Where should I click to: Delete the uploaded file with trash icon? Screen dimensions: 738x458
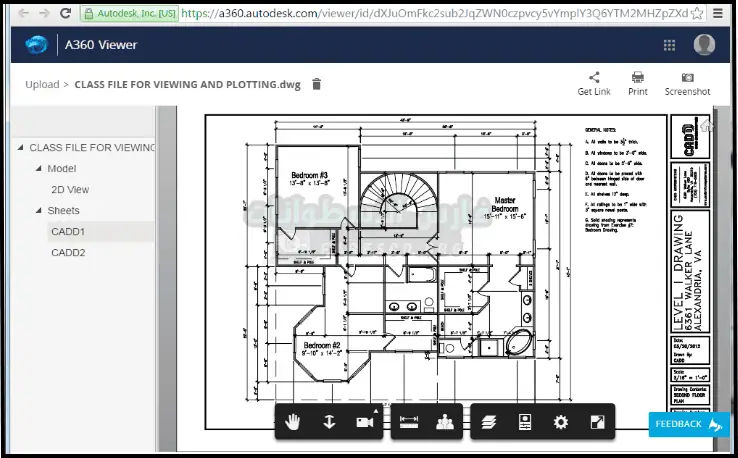(x=317, y=85)
